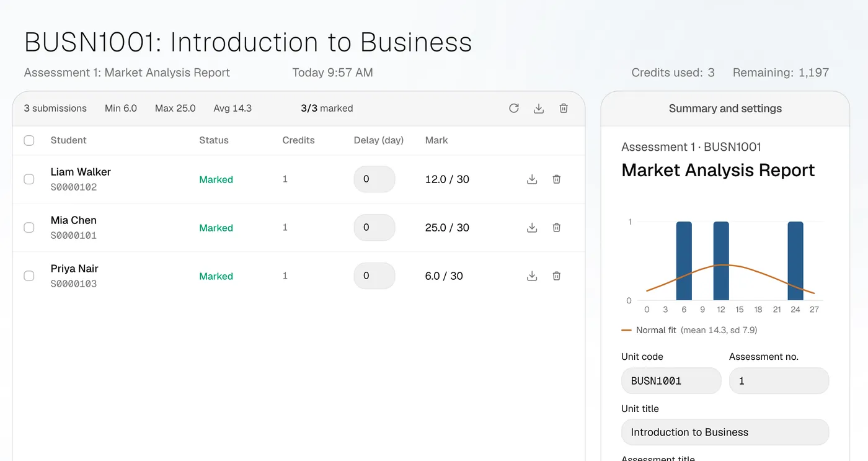Click the Mark column header
The height and width of the screenshot is (461, 868).
pos(436,140)
